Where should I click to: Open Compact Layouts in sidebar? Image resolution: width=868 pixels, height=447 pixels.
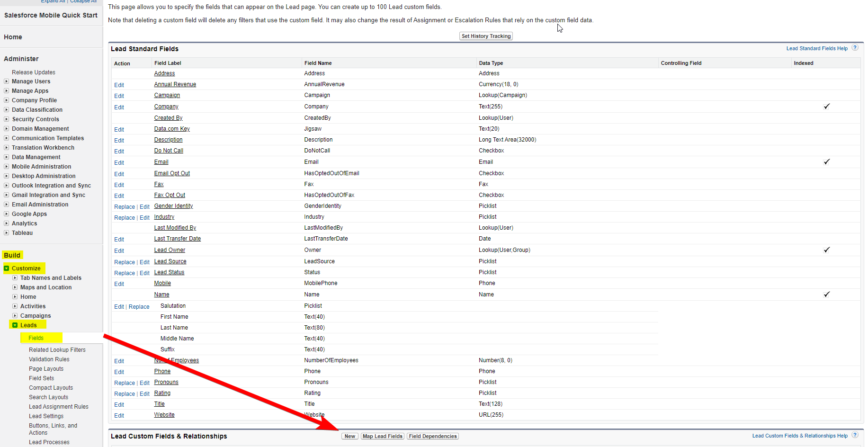(x=51, y=388)
